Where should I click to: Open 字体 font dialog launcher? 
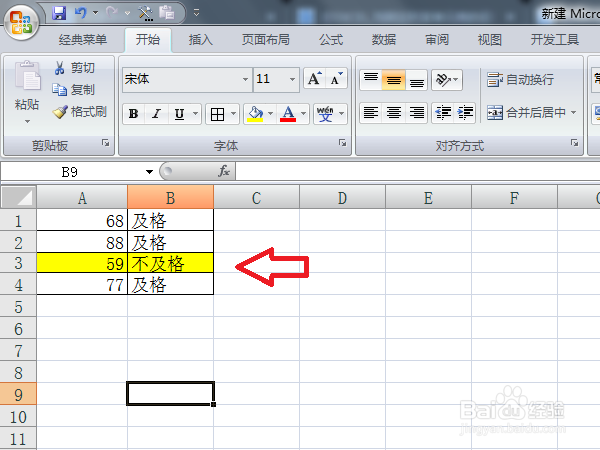[342, 143]
